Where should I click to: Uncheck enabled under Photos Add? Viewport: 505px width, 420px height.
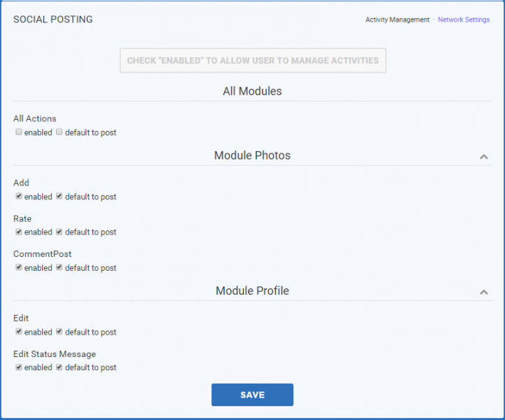[x=19, y=196]
